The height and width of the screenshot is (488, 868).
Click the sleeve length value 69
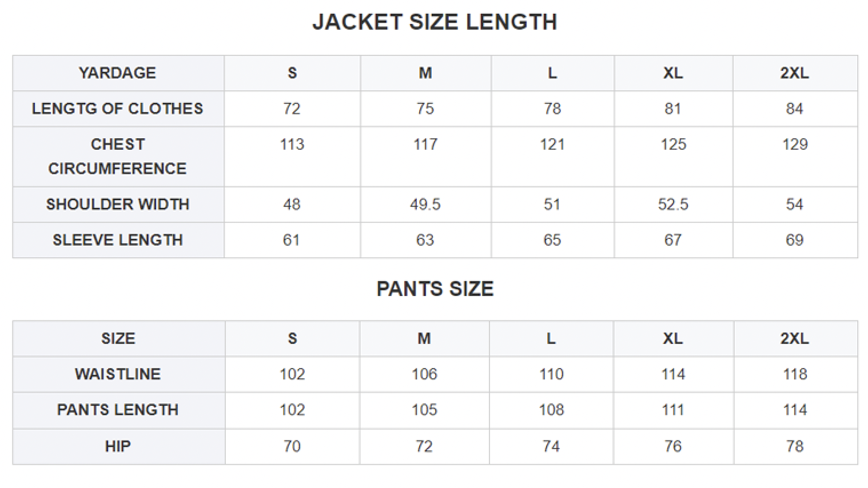coord(795,240)
